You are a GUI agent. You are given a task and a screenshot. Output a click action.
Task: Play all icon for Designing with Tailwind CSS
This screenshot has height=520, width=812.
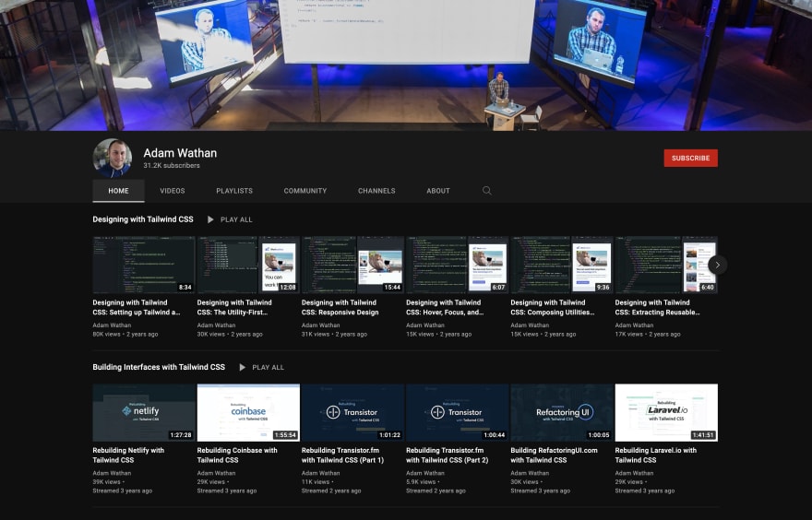tap(210, 219)
